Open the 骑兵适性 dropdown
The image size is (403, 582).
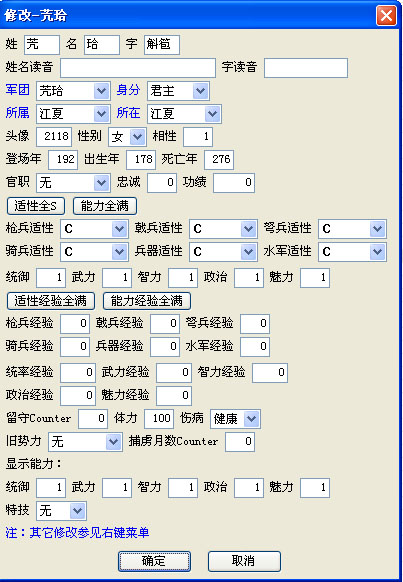pyautogui.click(x=94, y=252)
